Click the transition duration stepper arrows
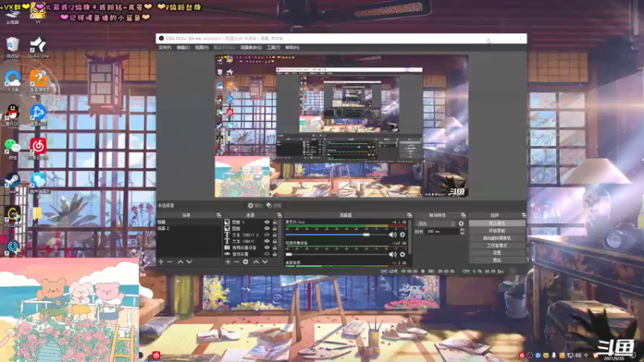644x362 pixels. point(462,232)
